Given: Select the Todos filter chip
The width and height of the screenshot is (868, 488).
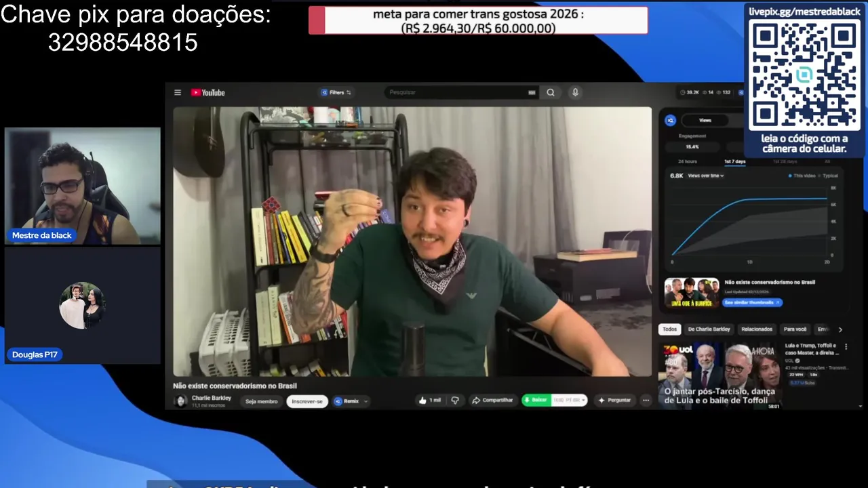Looking at the screenshot, I should pos(670,329).
